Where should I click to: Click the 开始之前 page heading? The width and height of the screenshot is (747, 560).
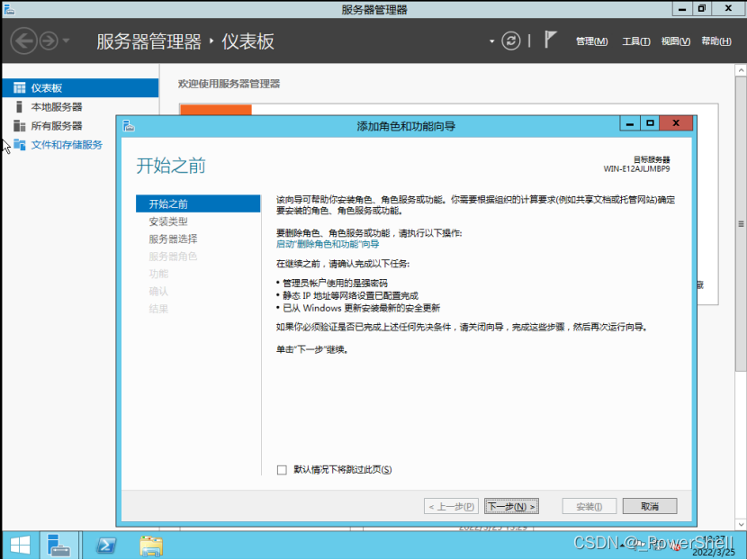[x=171, y=166]
